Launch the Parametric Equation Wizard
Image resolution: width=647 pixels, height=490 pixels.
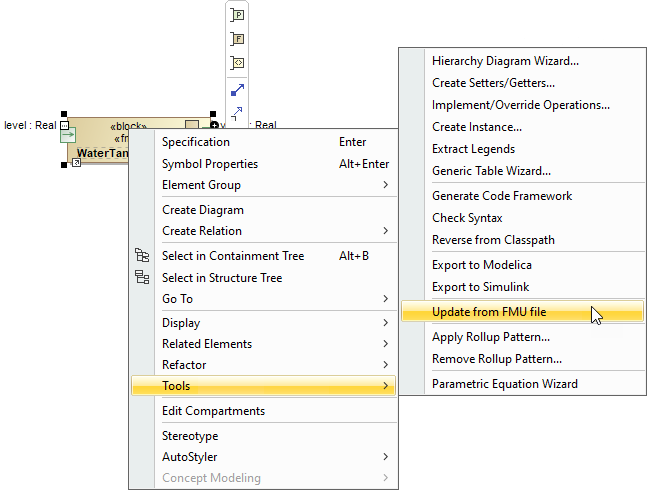pyautogui.click(x=504, y=383)
